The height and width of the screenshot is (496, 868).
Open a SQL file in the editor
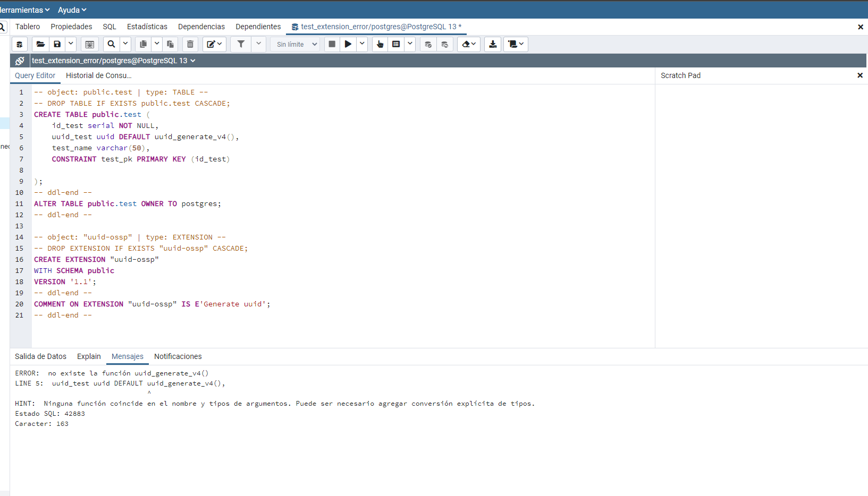[x=40, y=44]
